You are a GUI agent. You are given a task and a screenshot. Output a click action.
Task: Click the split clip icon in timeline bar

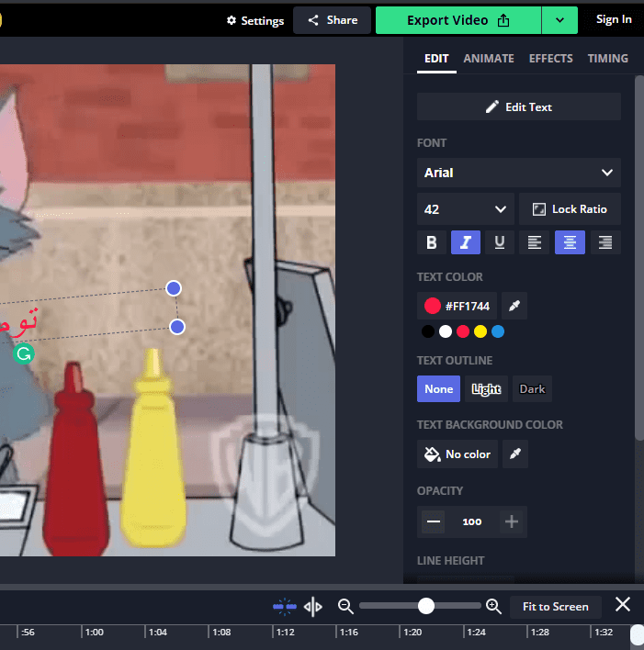313,606
